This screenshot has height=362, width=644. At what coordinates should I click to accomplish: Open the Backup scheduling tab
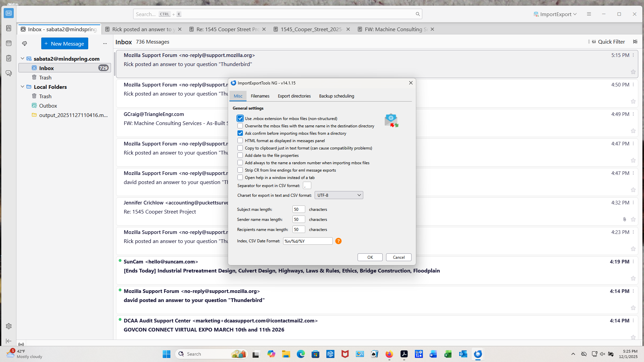pyautogui.click(x=336, y=96)
